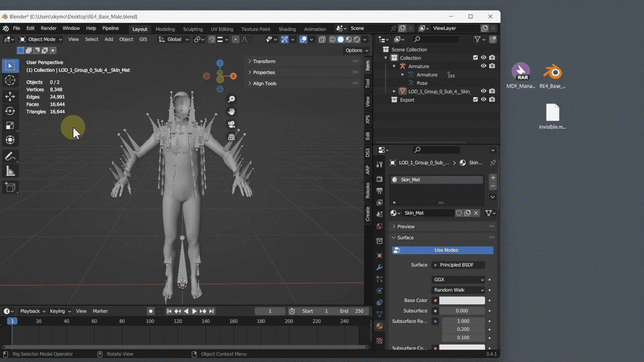Open the Render menu
644x362 pixels.
[48, 29]
